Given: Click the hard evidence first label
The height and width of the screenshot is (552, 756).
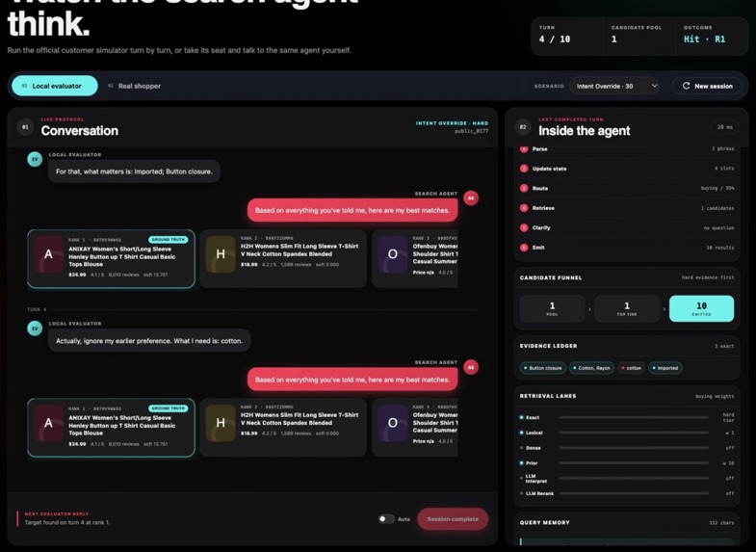Looking at the screenshot, I should pyautogui.click(x=708, y=277).
